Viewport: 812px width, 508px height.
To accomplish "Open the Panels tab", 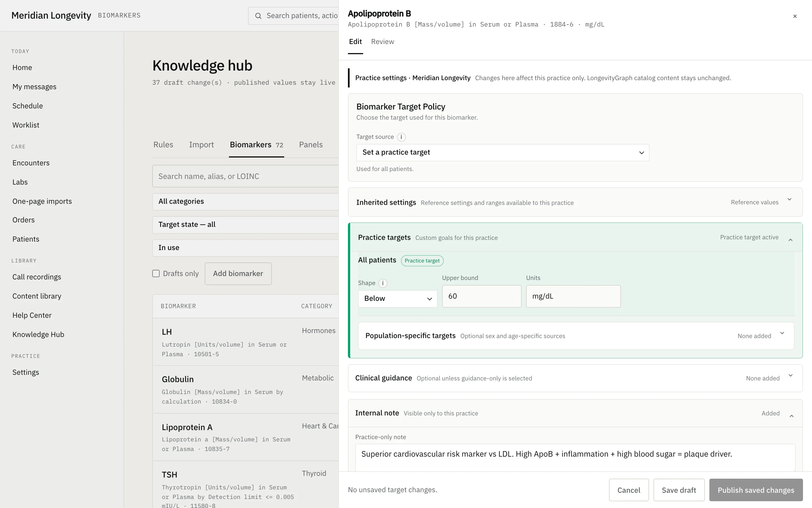I will 311,145.
